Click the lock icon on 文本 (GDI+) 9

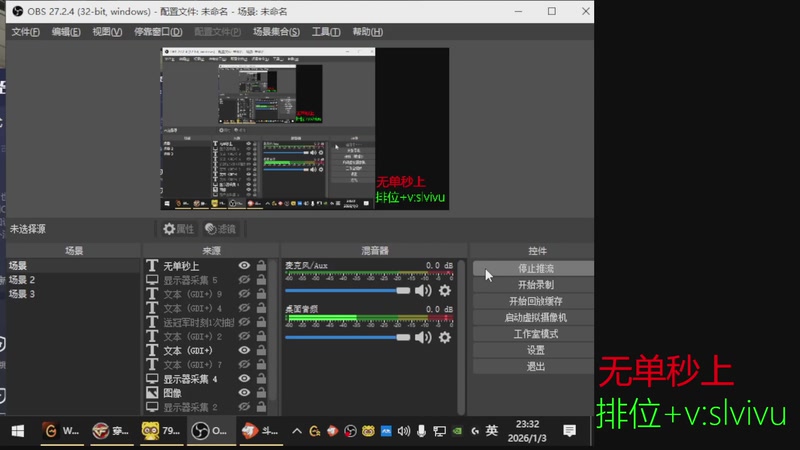click(x=261, y=294)
